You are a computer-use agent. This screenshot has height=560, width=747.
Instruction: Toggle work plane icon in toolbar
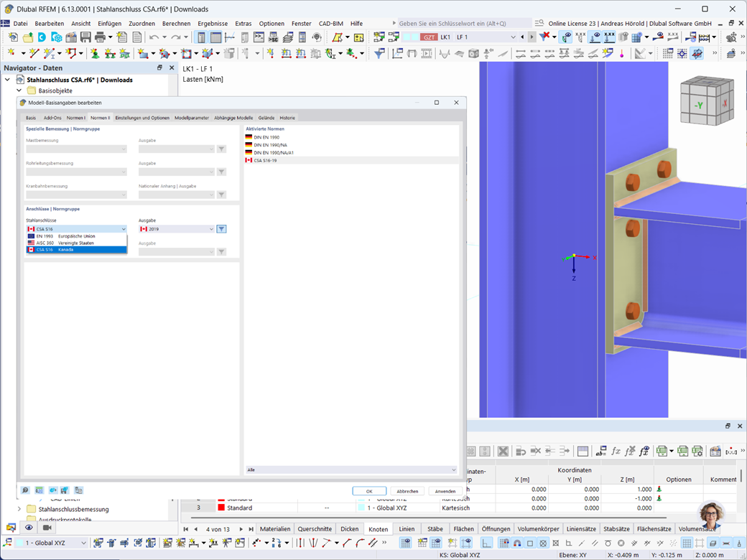click(697, 53)
